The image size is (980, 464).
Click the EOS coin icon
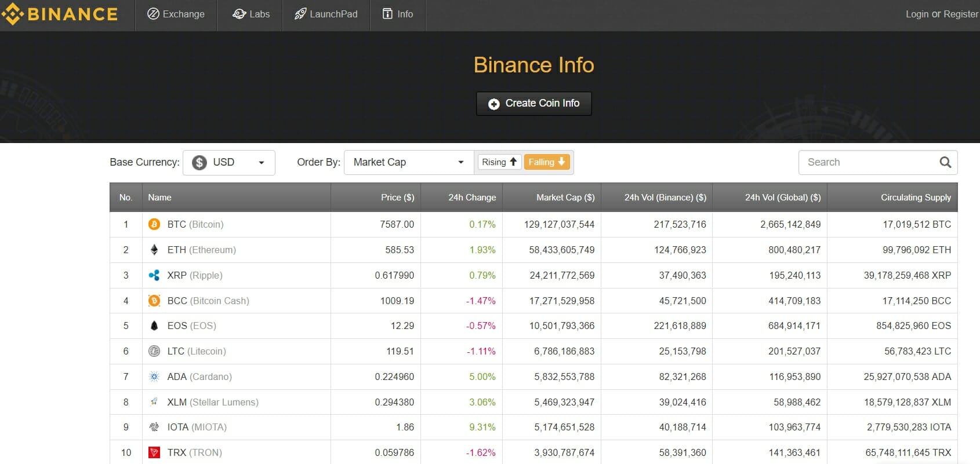click(154, 326)
